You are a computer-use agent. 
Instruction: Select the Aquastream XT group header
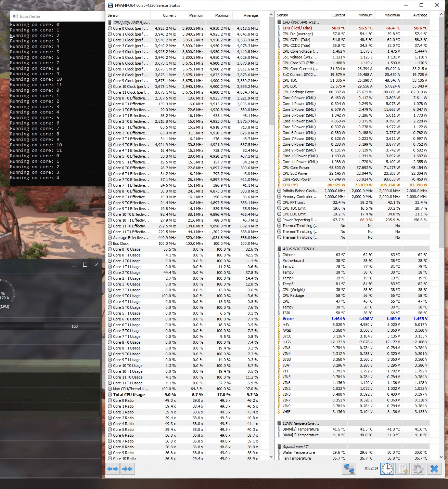(353, 447)
